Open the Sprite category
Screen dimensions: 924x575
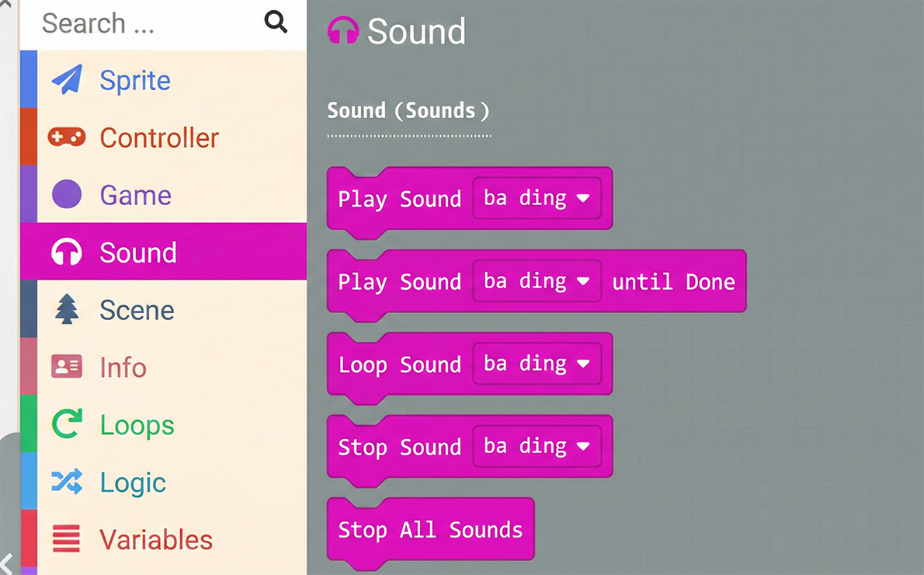(x=135, y=81)
